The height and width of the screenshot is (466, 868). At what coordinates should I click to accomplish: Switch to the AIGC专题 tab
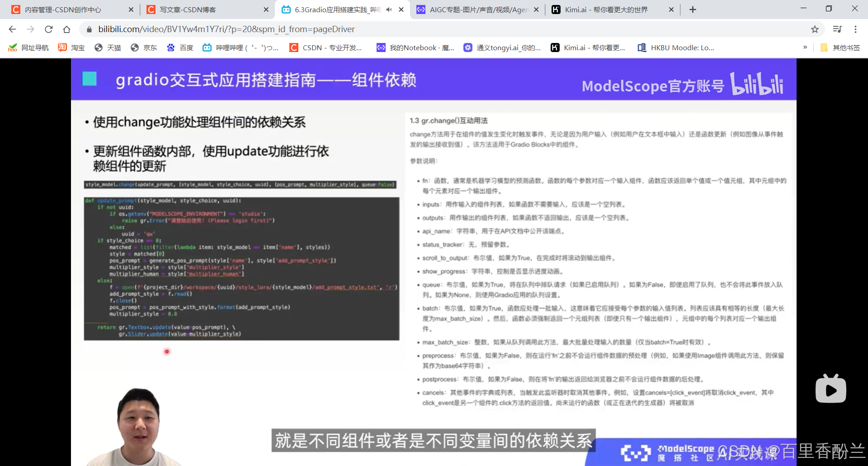point(477,10)
